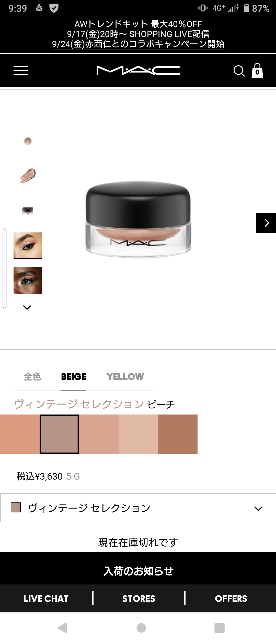Screen dimensions: 276x644
Task: Tap Android recent apps square button
Action: tap(220, 628)
